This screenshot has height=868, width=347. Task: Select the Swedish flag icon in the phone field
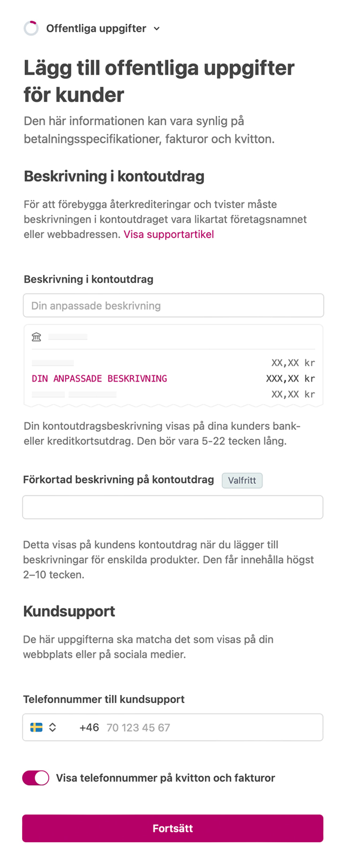coord(38,727)
